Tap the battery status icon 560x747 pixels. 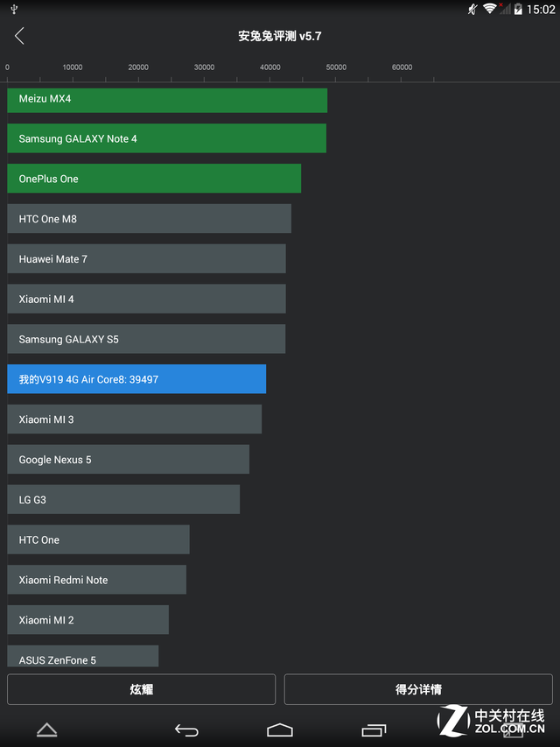[x=518, y=9]
